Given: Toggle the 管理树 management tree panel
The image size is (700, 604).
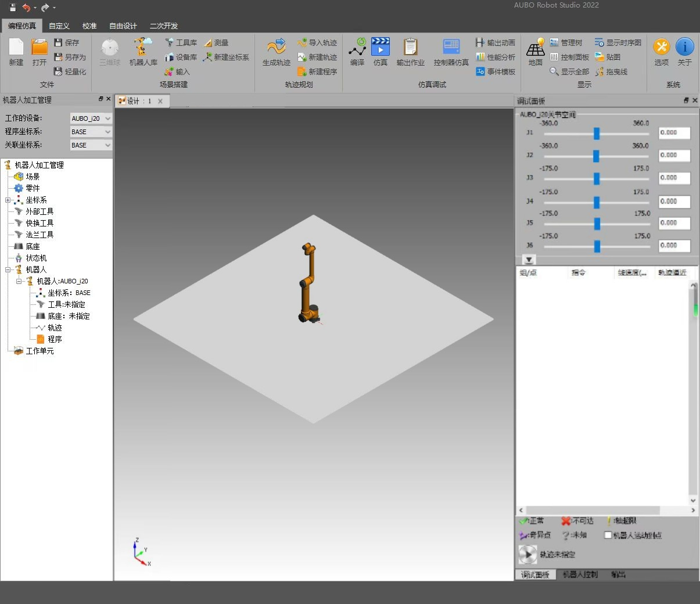Looking at the screenshot, I should tap(566, 42).
